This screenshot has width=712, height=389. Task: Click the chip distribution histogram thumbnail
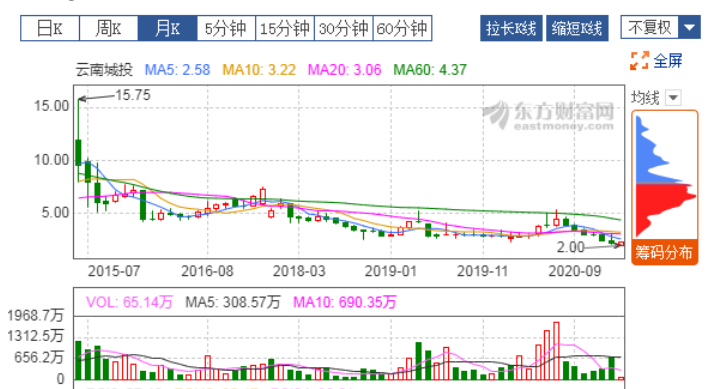pos(664,176)
